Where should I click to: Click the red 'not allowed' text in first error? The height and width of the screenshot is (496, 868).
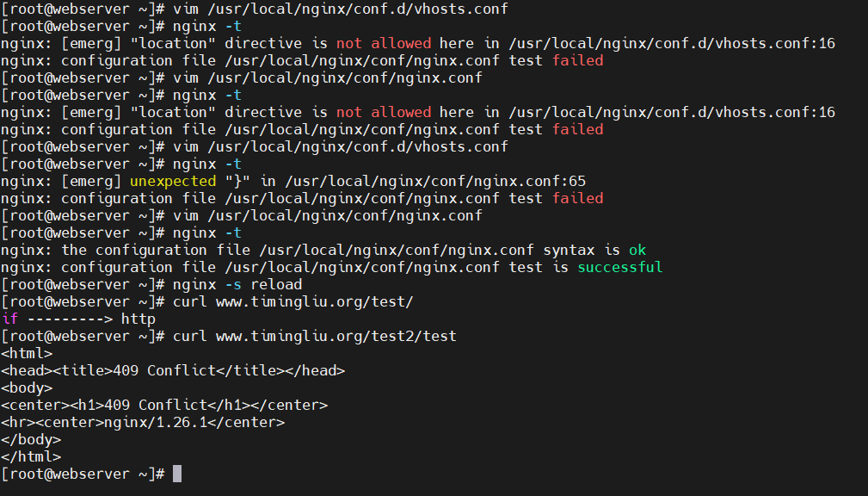coord(384,43)
